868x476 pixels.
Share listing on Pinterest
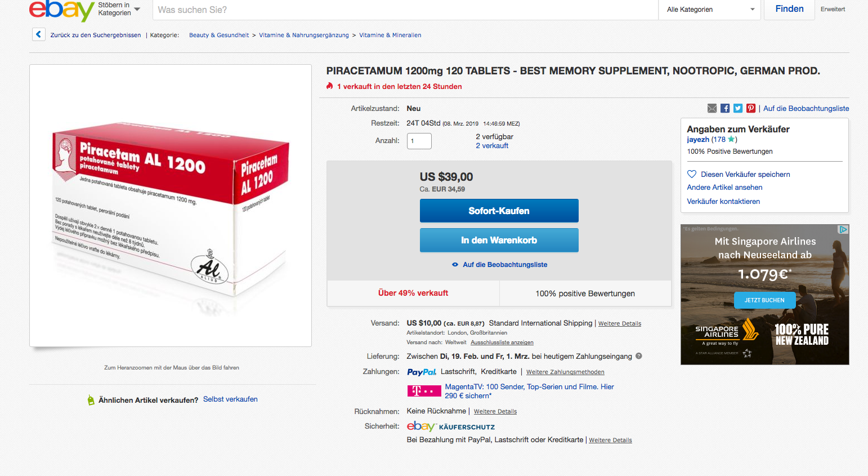pos(751,108)
